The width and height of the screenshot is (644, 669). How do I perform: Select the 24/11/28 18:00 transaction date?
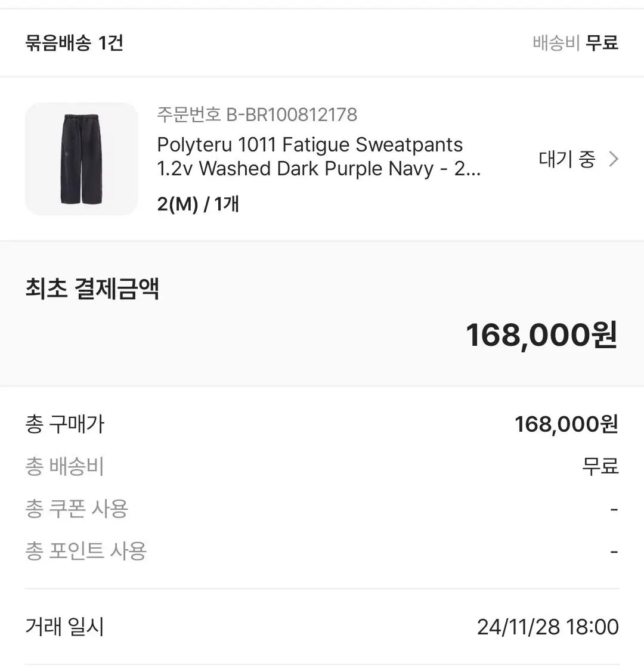coord(548,627)
